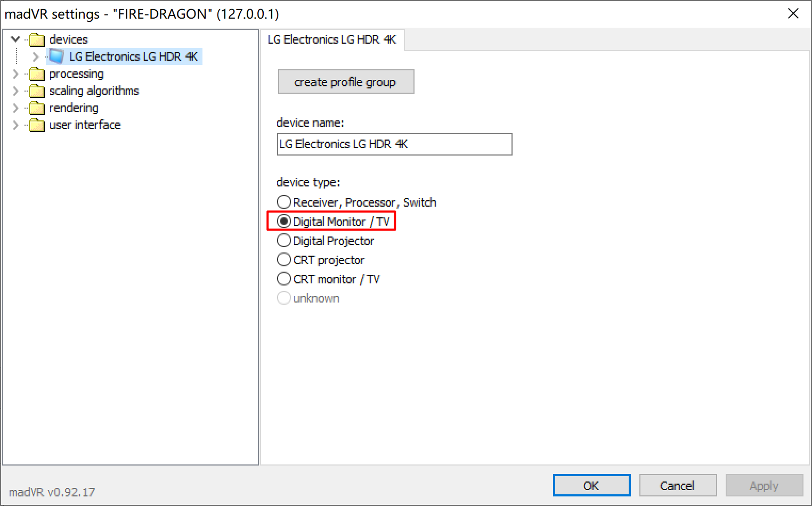Select the unknown device type radio

284,298
